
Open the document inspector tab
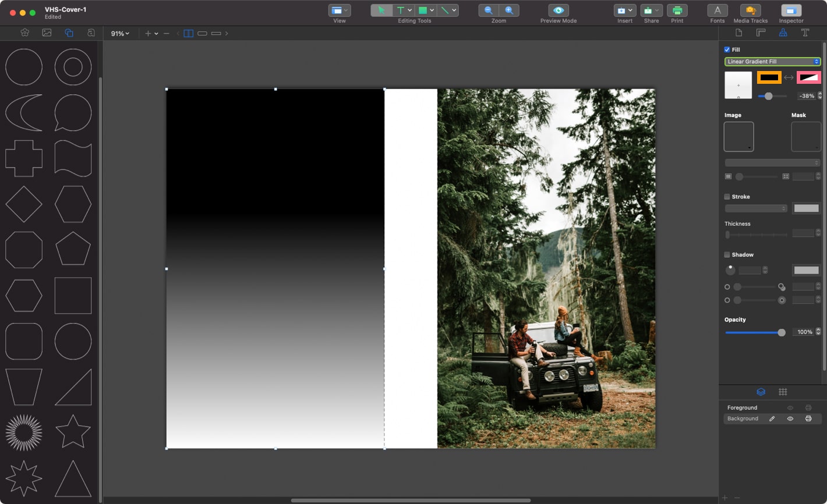coord(738,33)
